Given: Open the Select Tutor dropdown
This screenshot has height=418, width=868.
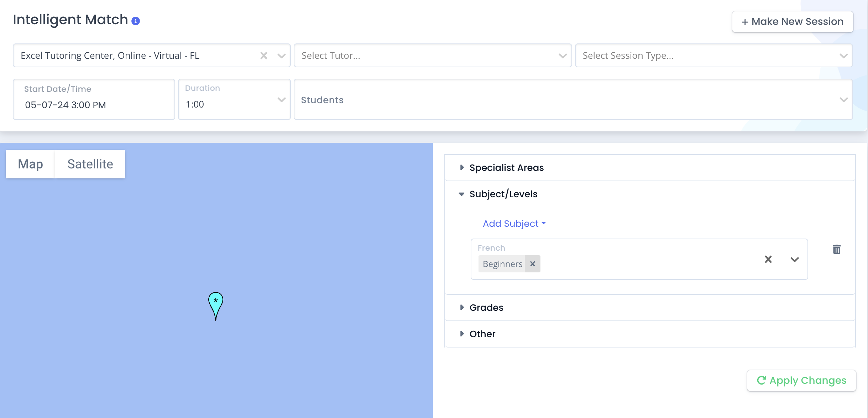Looking at the screenshot, I should pyautogui.click(x=433, y=56).
